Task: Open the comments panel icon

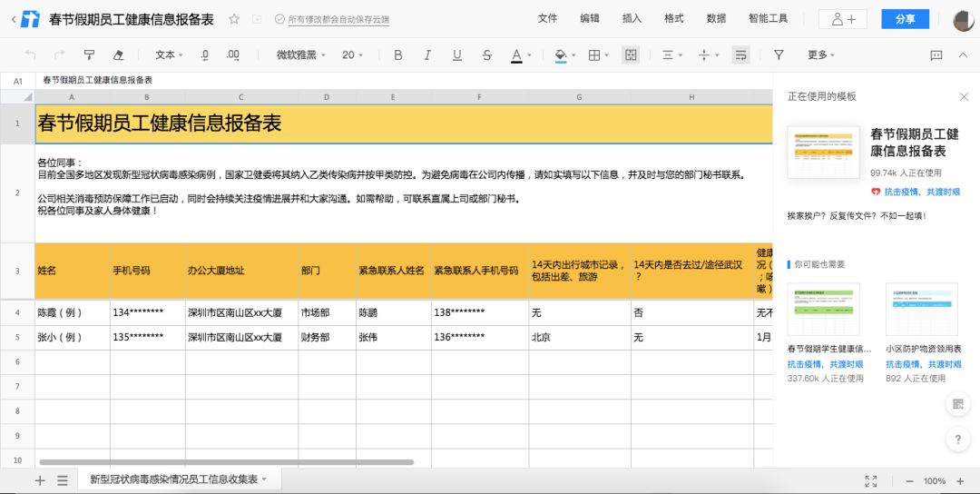Action: tap(936, 55)
